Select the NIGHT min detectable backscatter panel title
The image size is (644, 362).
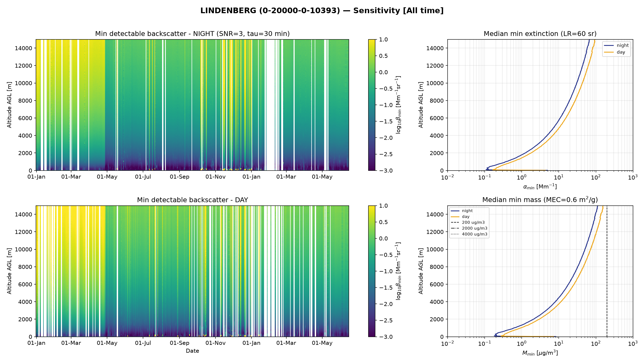point(192,34)
